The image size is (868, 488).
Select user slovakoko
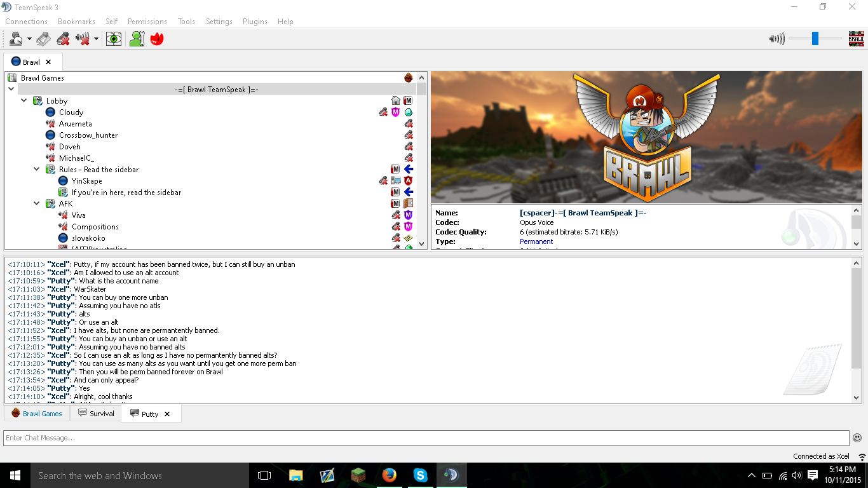(88, 238)
